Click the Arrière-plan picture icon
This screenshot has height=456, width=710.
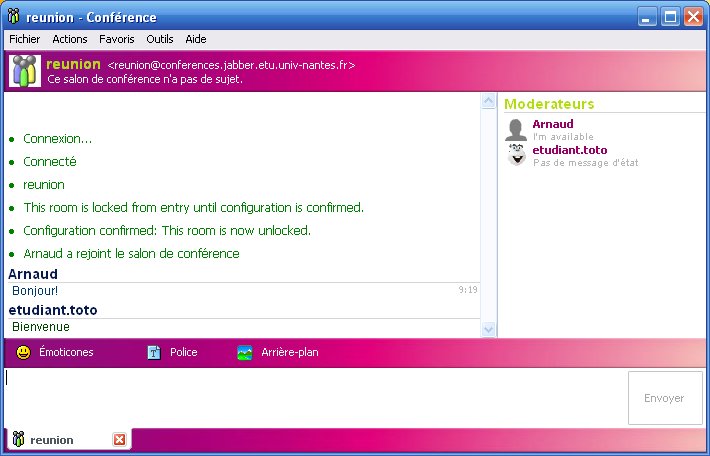245,352
